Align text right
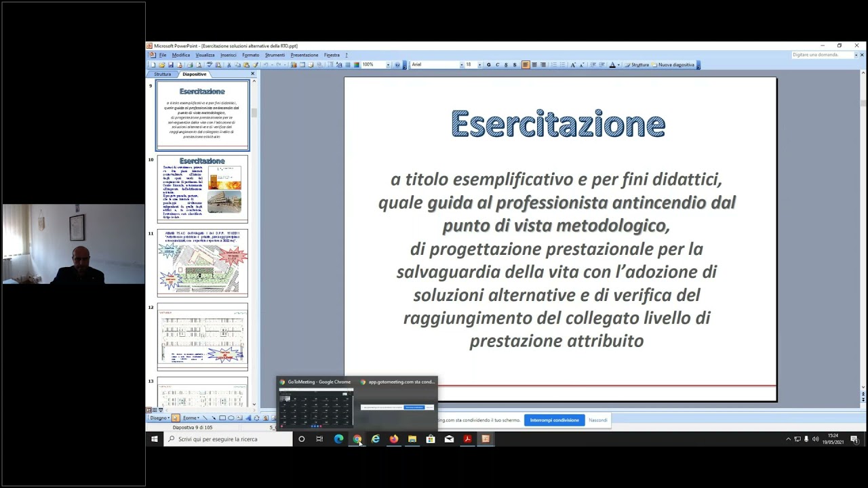This screenshot has width=868, height=488. (542, 64)
